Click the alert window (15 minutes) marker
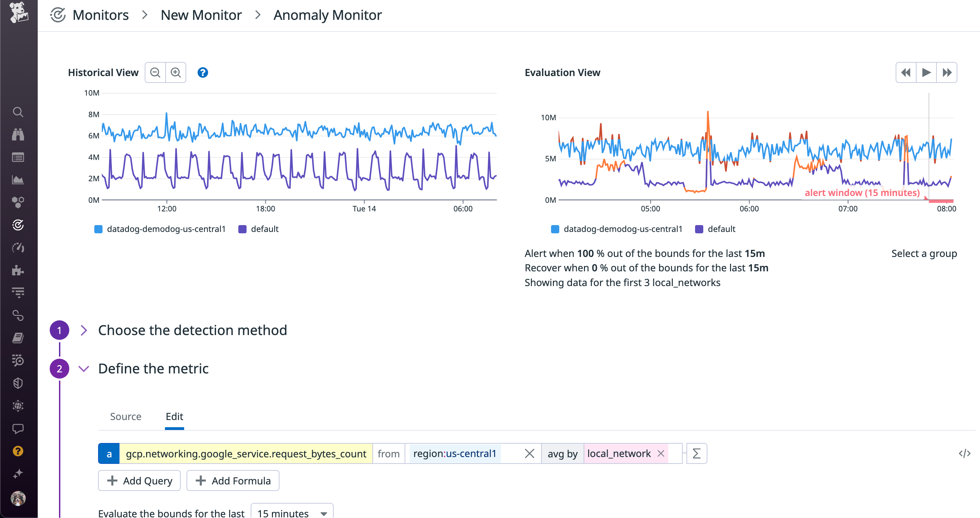 click(862, 193)
